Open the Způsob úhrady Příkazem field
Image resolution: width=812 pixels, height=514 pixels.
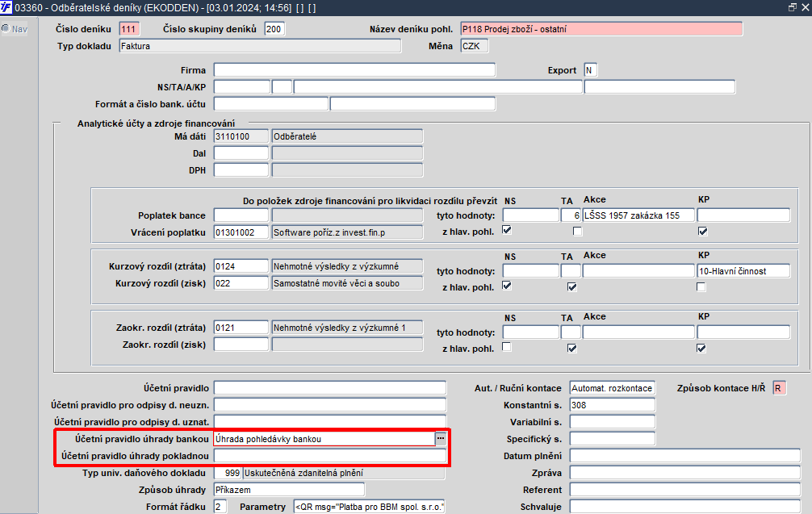(x=289, y=490)
